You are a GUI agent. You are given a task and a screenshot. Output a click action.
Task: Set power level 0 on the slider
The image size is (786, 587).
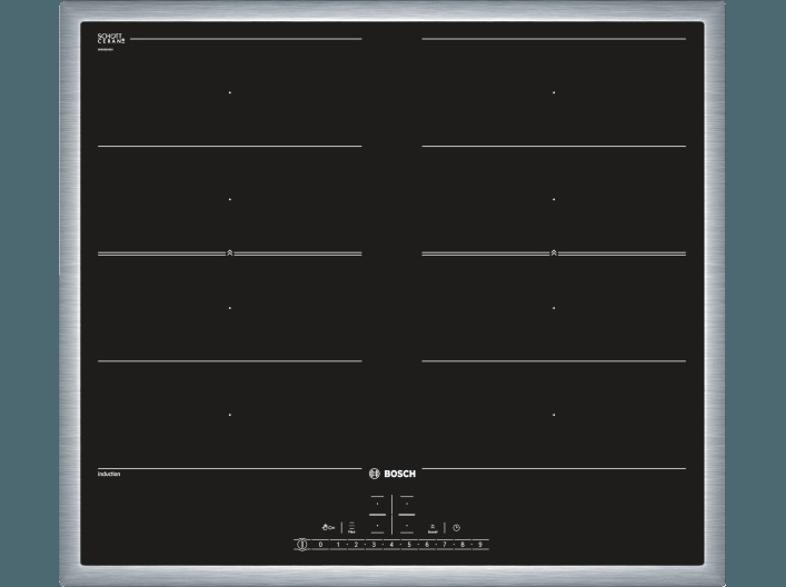[x=320, y=544]
